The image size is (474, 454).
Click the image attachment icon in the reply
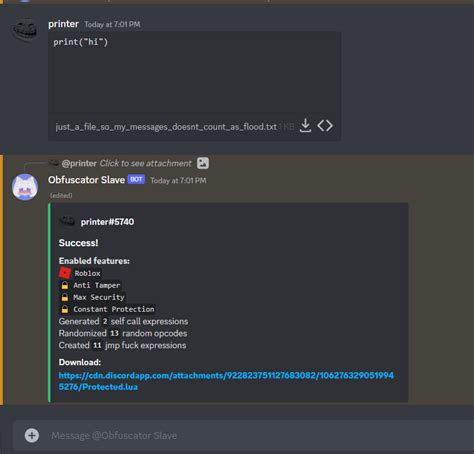coord(203,163)
